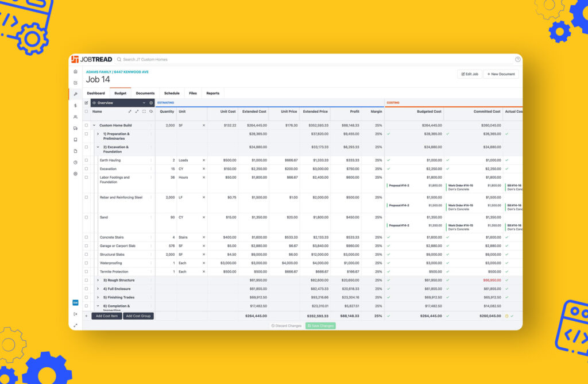Click the New Document button
This screenshot has width=588, height=384.
pos(501,74)
